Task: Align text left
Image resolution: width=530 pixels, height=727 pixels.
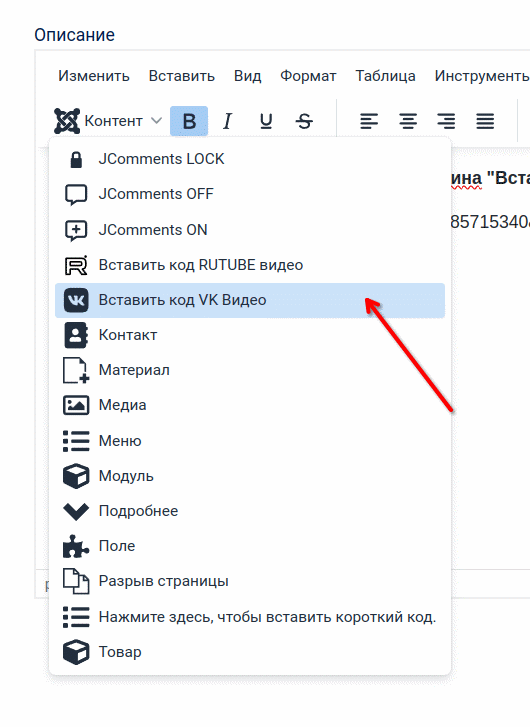Action: coord(369,121)
